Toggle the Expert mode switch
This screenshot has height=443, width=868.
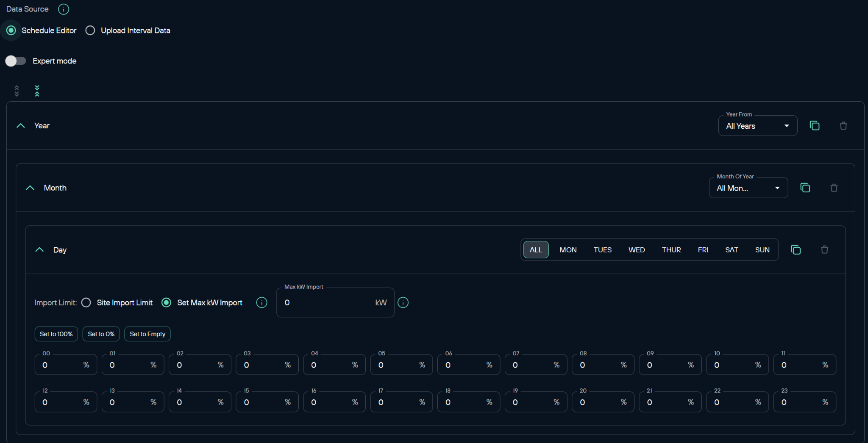tap(15, 61)
